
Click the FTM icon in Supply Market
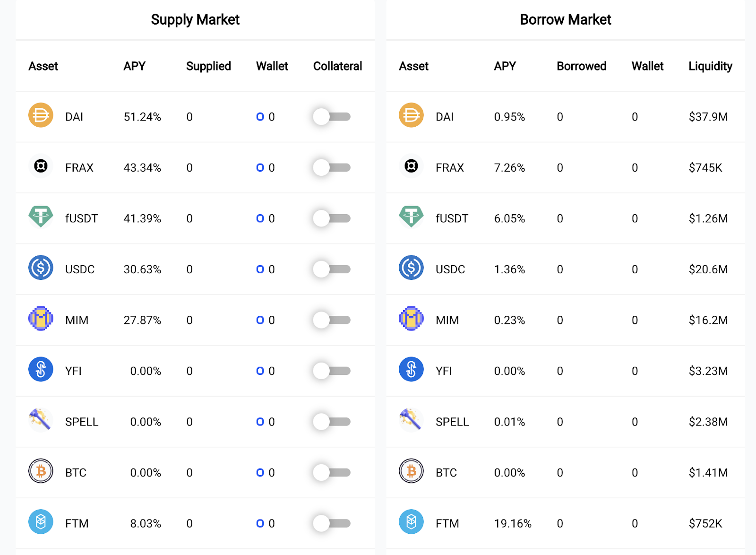[x=41, y=522]
